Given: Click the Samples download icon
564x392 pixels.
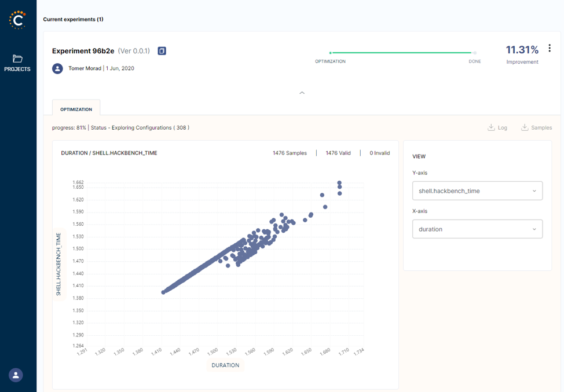Looking at the screenshot, I should coord(525,127).
